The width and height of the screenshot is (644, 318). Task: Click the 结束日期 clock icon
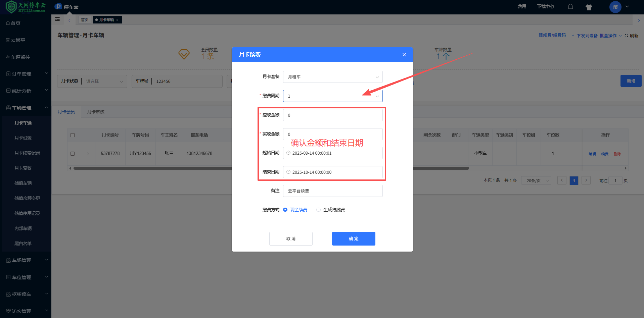tap(288, 172)
